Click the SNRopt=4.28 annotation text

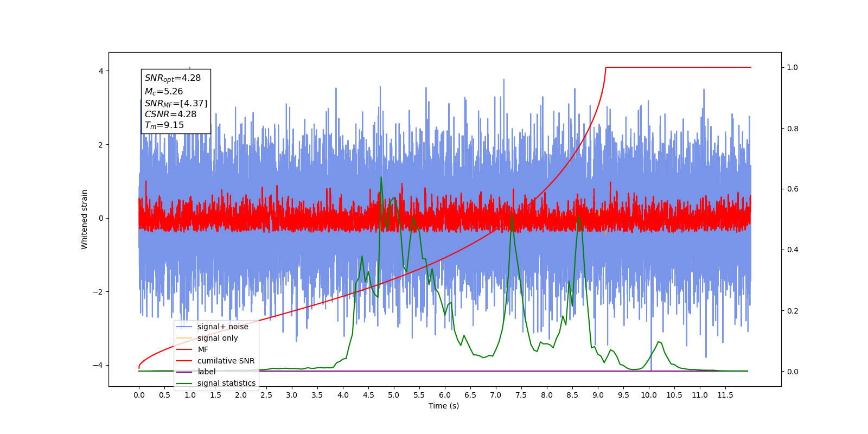coord(173,78)
